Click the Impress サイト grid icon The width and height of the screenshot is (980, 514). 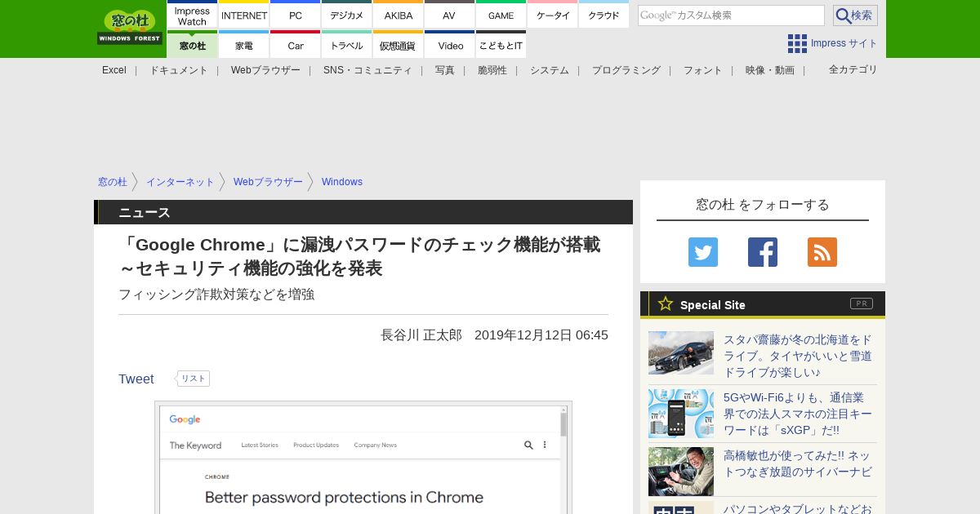tap(797, 43)
